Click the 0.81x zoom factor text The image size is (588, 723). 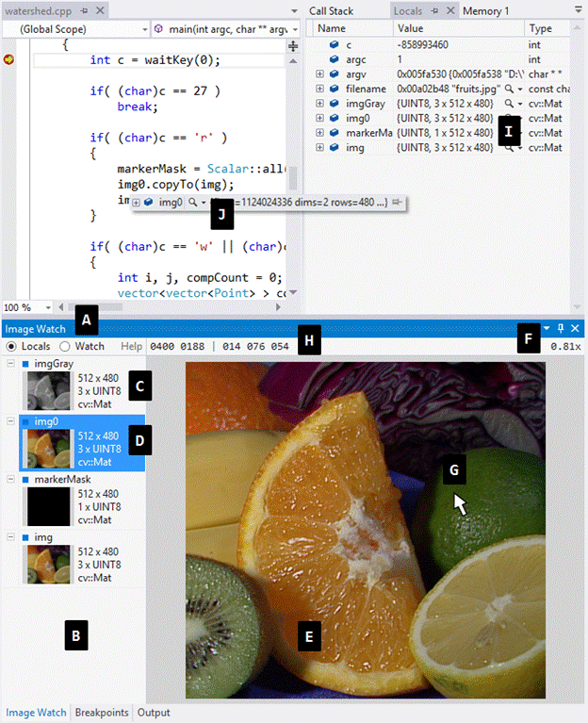565,346
